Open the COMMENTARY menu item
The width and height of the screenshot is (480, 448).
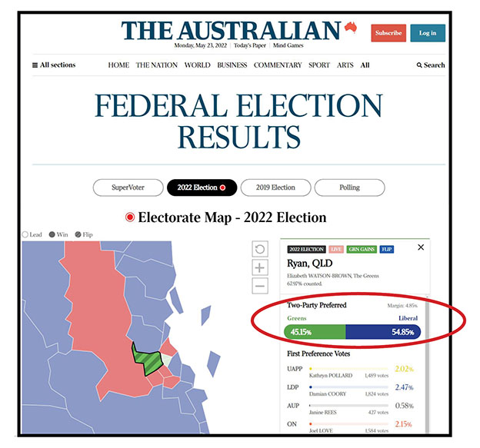click(278, 65)
